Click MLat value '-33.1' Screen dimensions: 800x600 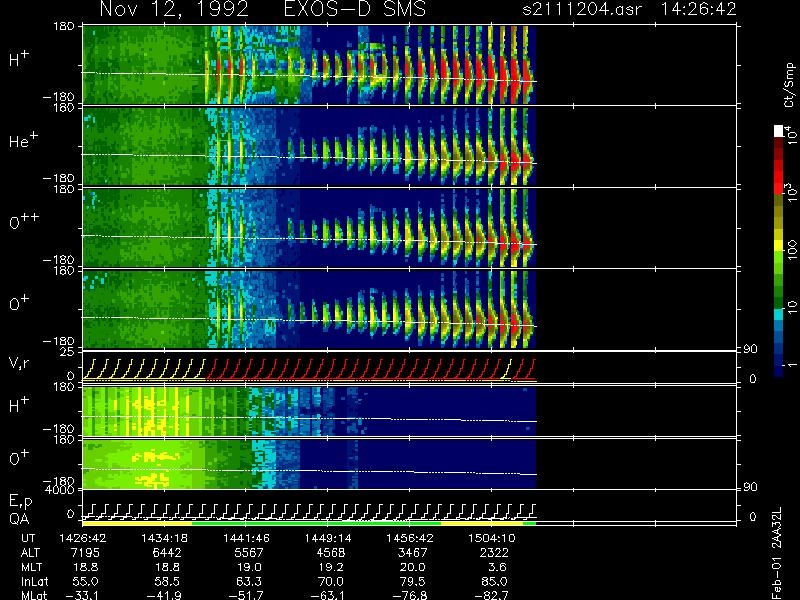[x=81, y=595]
